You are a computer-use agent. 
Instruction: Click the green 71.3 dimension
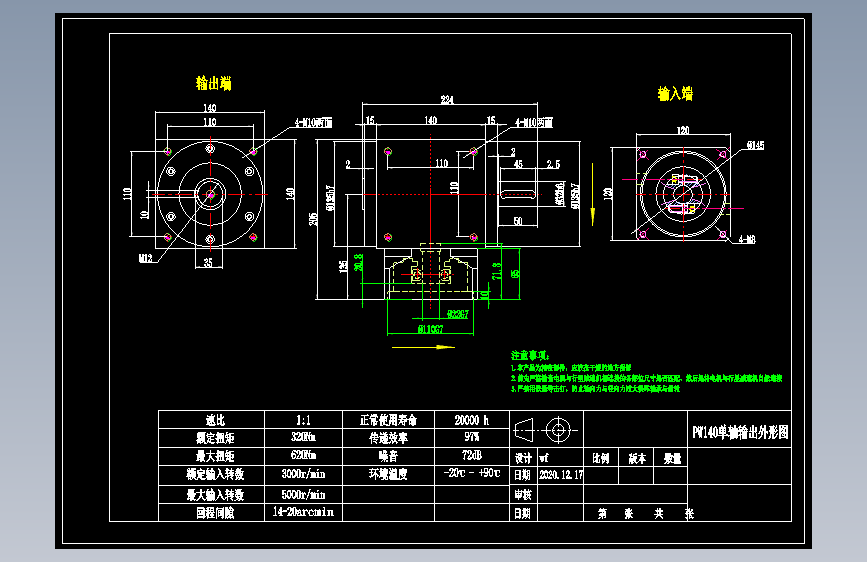pos(497,271)
